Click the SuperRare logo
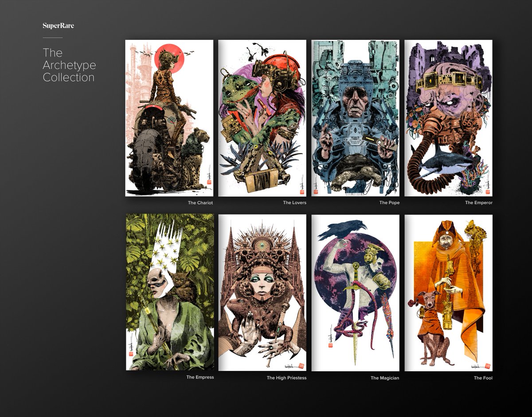Image resolution: width=532 pixels, height=417 pixels. (x=58, y=26)
